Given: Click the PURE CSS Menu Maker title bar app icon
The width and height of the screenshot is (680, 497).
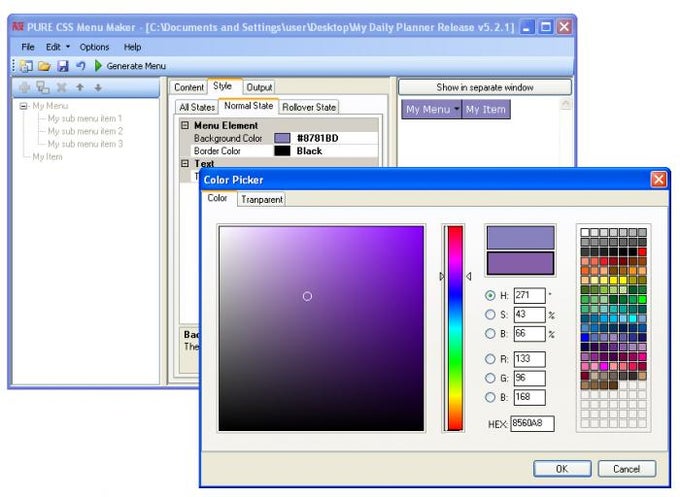Looking at the screenshot, I should 18,27.
